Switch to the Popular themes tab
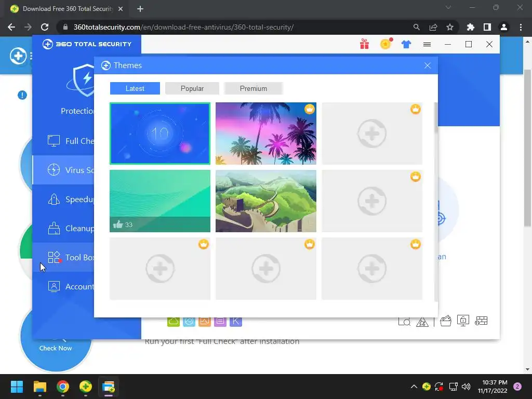This screenshot has width=532, height=399. click(x=192, y=88)
